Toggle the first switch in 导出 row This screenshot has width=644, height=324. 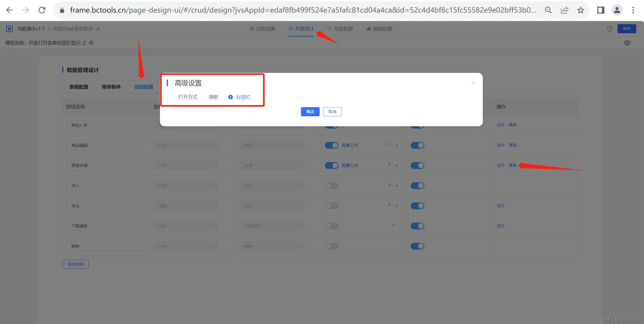331,206
